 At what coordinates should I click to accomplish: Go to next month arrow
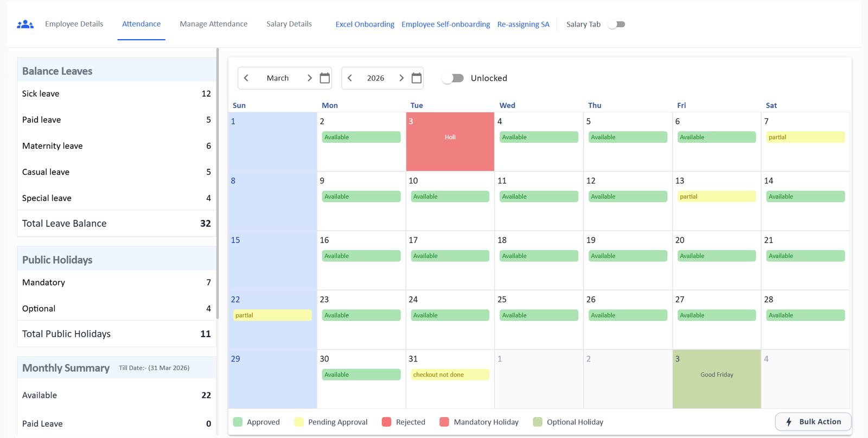(x=310, y=78)
